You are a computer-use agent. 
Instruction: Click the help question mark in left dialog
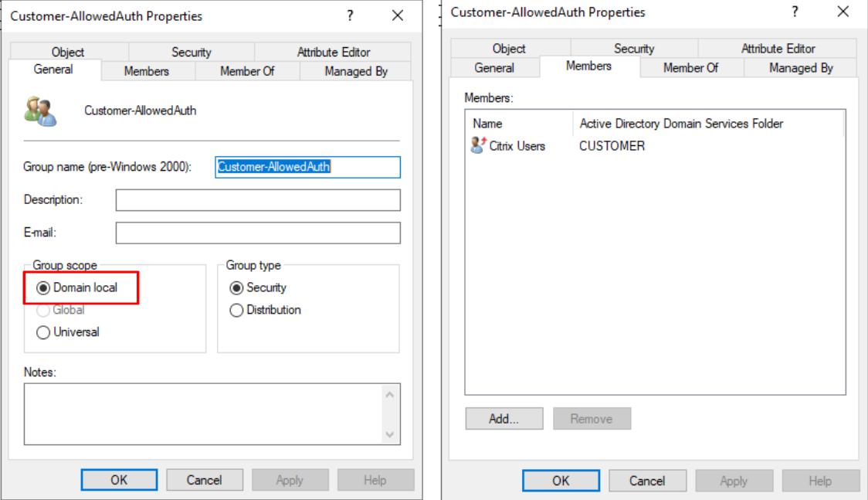coord(350,15)
